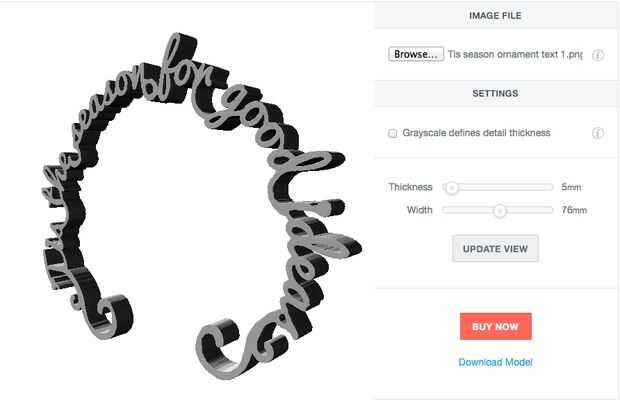Open the file picker with Browse button
620x401 pixels.
416,54
